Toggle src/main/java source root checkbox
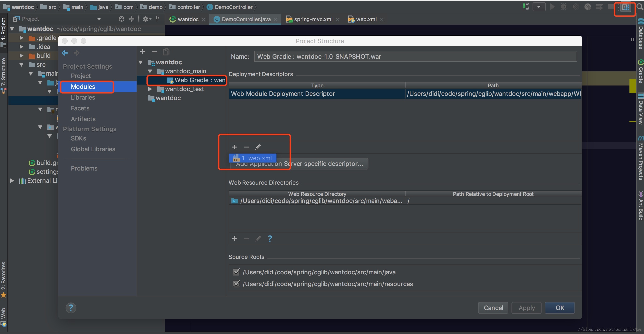Screen dimensions: 644x334 click(236, 272)
